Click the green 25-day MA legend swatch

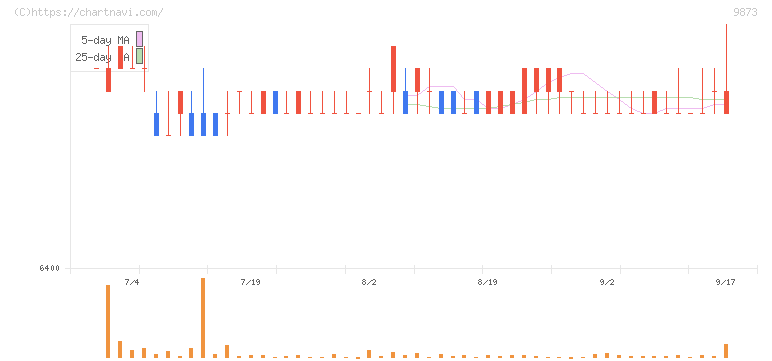pyautogui.click(x=139, y=56)
